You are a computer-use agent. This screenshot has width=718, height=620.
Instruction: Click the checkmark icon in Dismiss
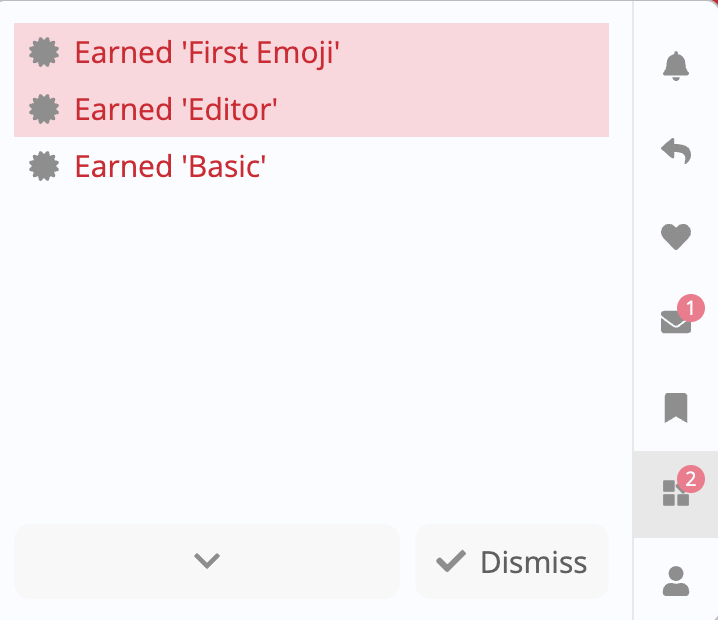(451, 561)
